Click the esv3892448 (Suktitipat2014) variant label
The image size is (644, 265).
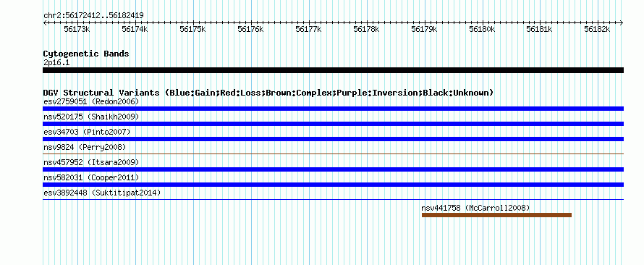[102, 193]
